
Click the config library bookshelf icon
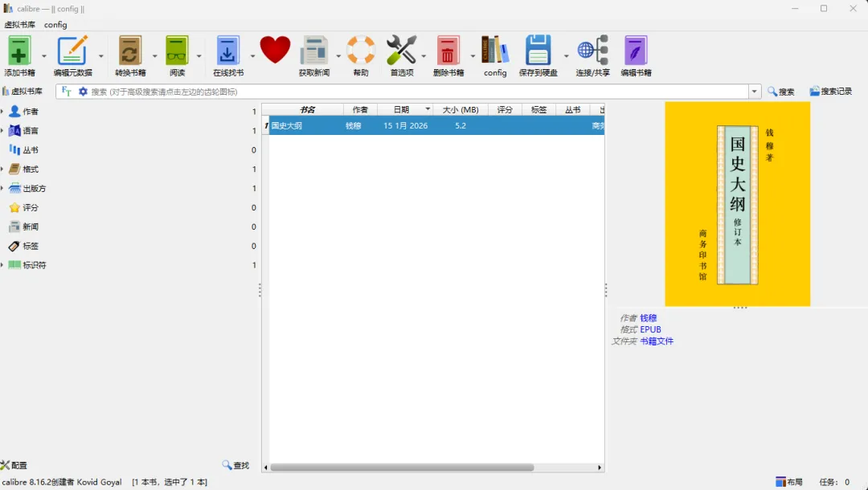coord(495,51)
